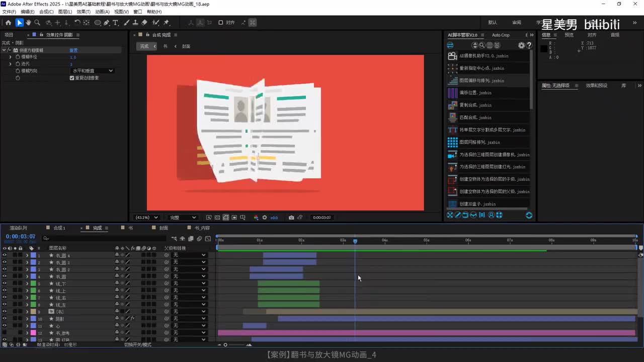Open the composition mini-flowchart icon

[174, 239]
